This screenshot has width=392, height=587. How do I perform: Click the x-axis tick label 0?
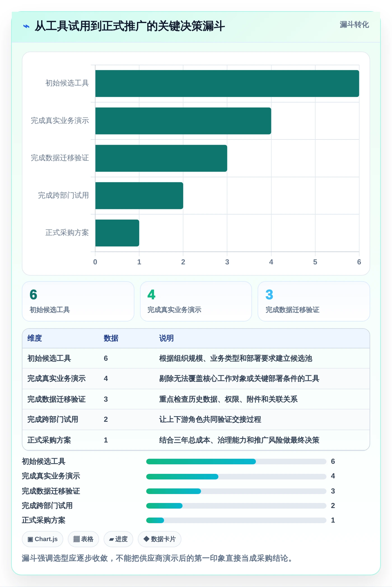(x=95, y=262)
